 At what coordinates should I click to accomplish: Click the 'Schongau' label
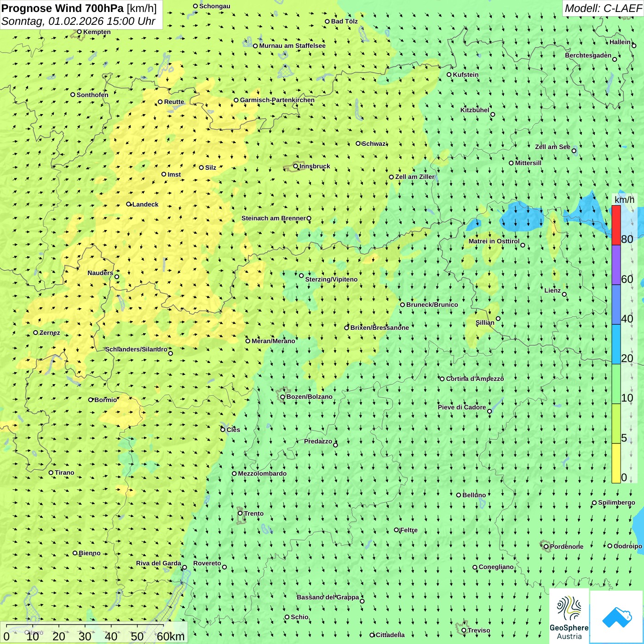(x=214, y=6)
